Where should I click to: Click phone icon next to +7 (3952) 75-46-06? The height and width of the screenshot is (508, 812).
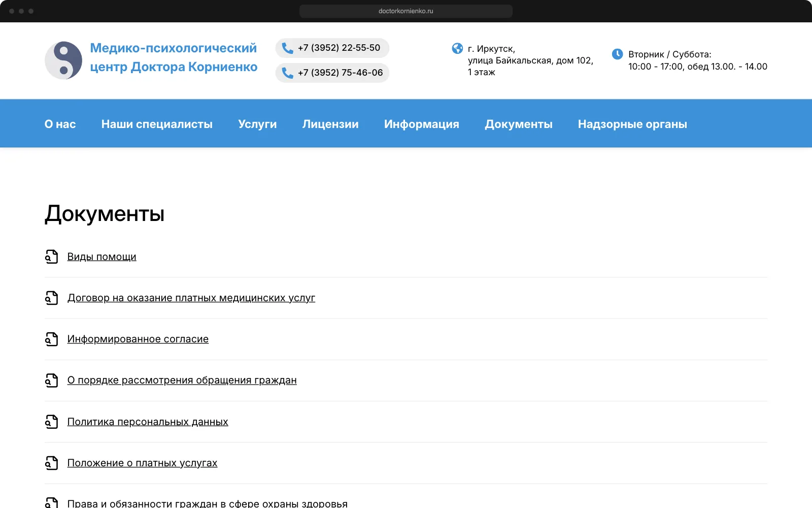pos(287,73)
